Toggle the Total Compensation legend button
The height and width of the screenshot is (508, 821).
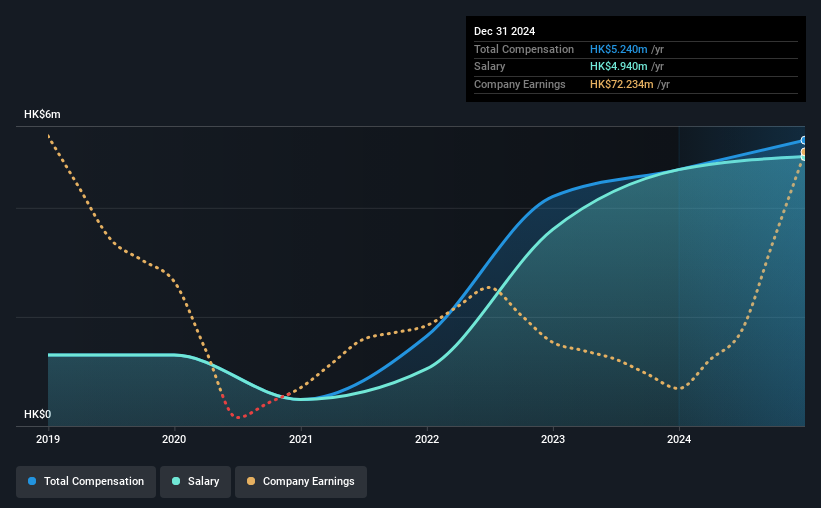pyautogui.click(x=86, y=482)
